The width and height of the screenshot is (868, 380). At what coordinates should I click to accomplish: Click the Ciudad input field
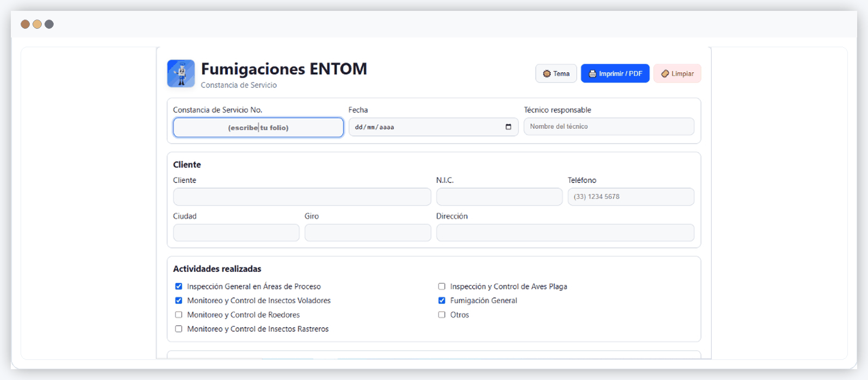coord(236,233)
